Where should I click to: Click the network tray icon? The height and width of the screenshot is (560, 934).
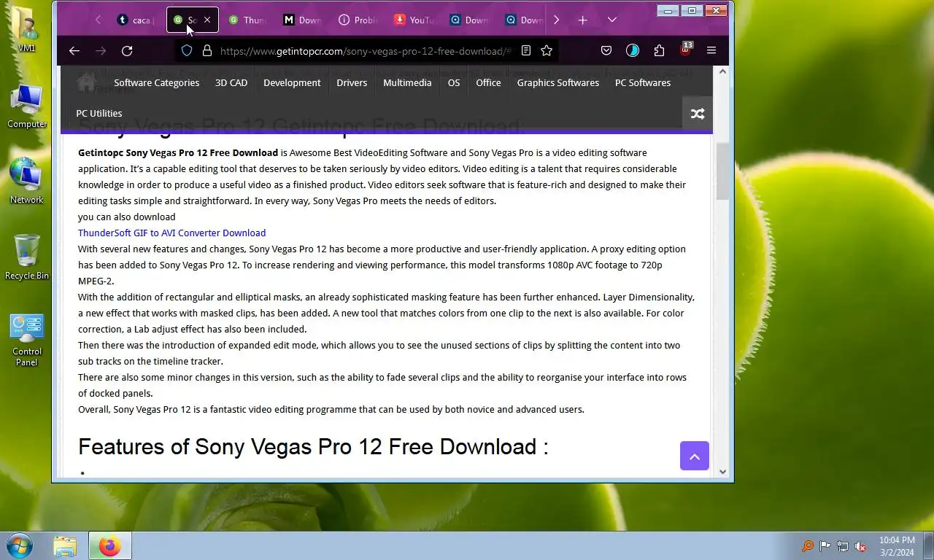point(843,546)
